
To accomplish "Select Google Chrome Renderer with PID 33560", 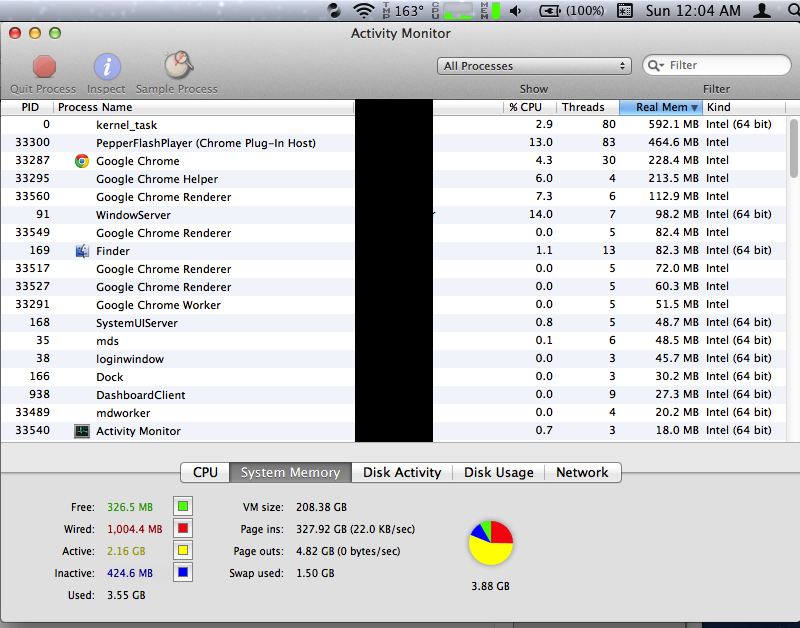I will [393, 196].
